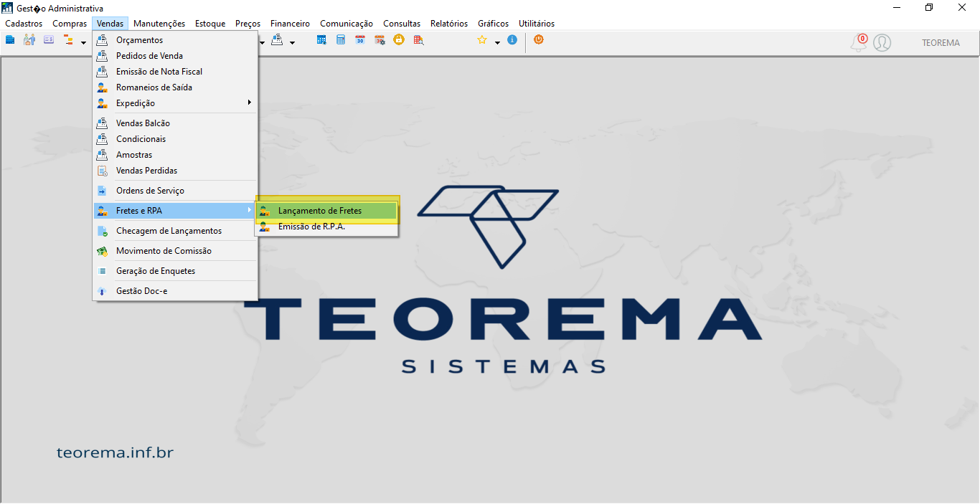980x504 pixels.
Task: Click the purple ID card toolbar icon
Action: (49, 40)
